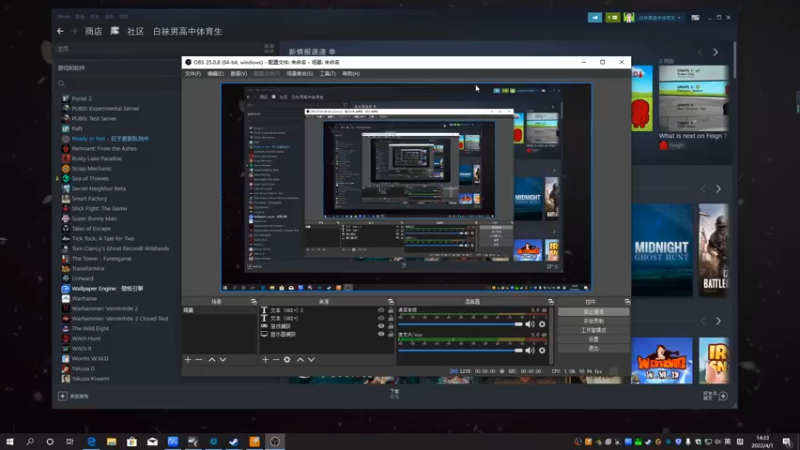Pop out the Controls dock with its header icon
The width and height of the screenshot is (800, 450).
pos(627,302)
